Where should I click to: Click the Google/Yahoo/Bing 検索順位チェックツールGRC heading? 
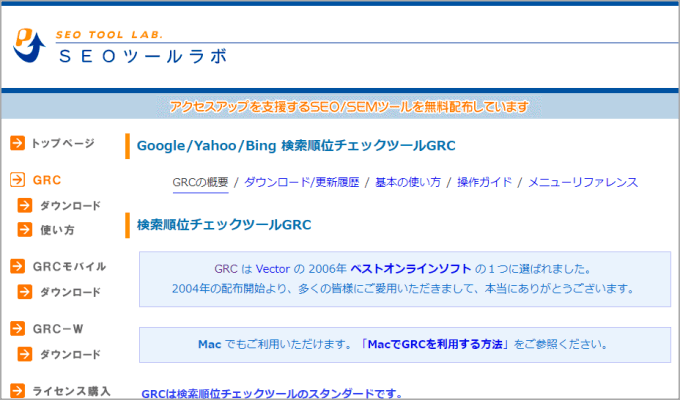point(296,146)
